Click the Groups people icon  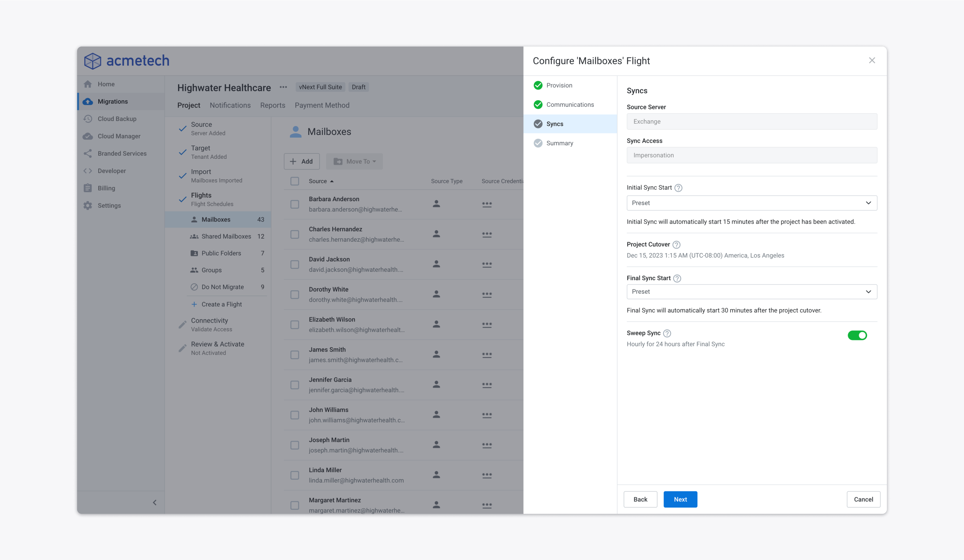[194, 270]
